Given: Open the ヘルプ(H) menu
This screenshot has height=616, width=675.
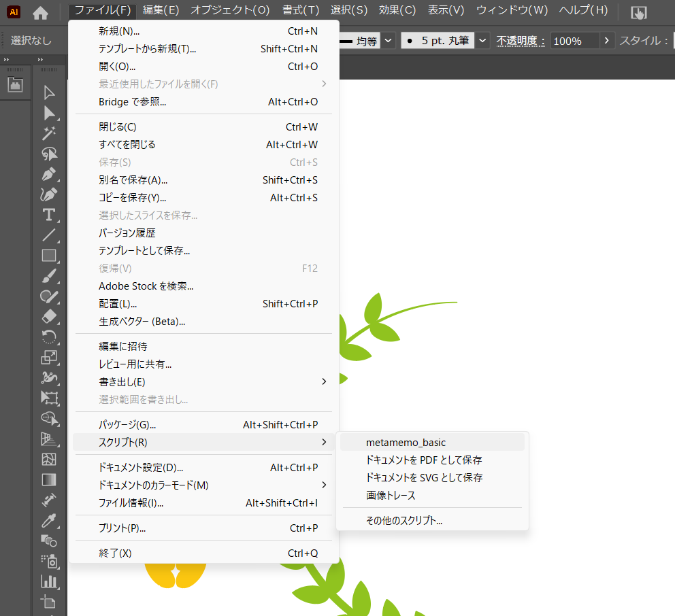Looking at the screenshot, I should (x=583, y=10).
